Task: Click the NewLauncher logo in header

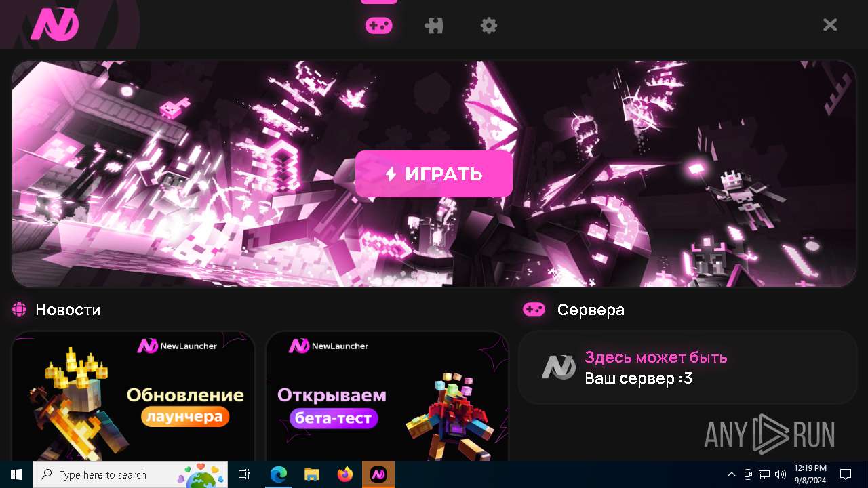Action: pyautogui.click(x=55, y=25)
